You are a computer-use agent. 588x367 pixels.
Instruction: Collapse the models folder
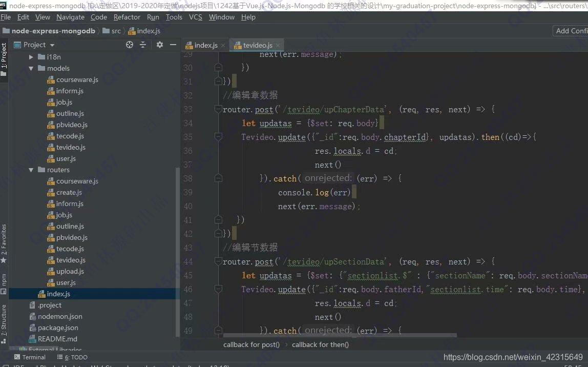pos(31,68)
